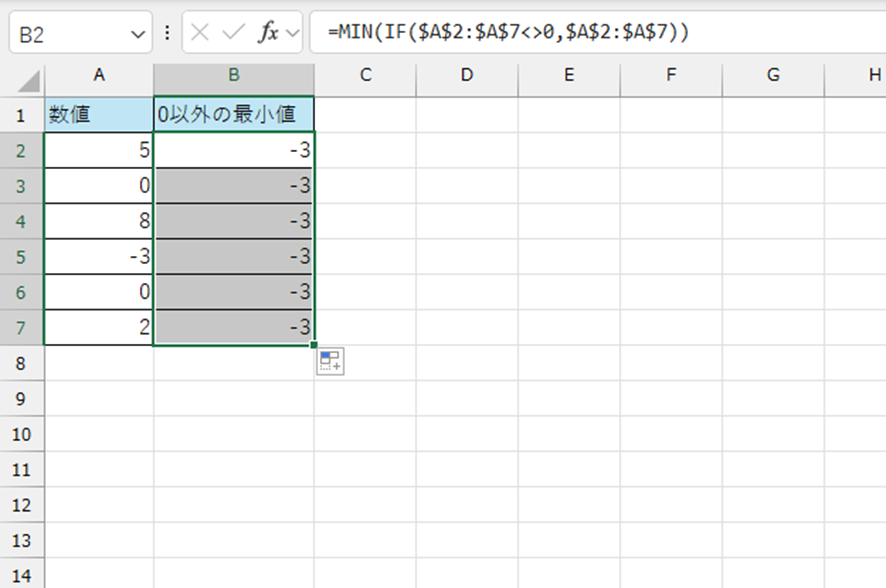Click the Cancel X icon in formula bar
This screenshot has width=886, height=588.
tap(200, 33)
